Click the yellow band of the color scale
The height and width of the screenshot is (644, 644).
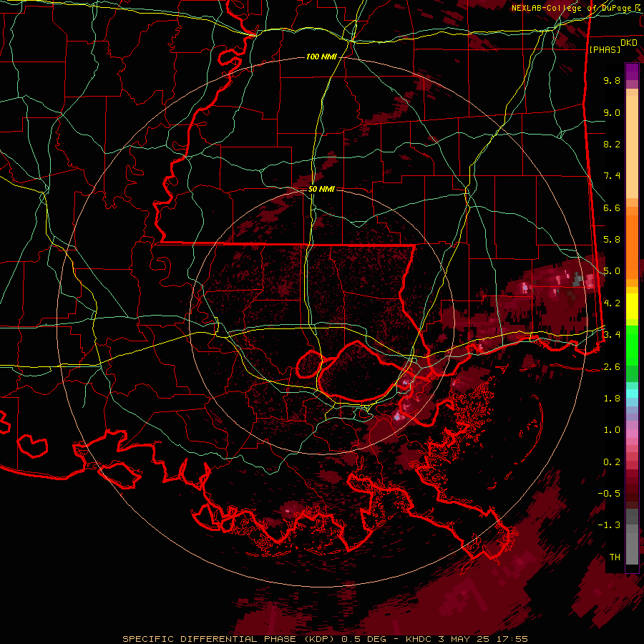point(632,306)
